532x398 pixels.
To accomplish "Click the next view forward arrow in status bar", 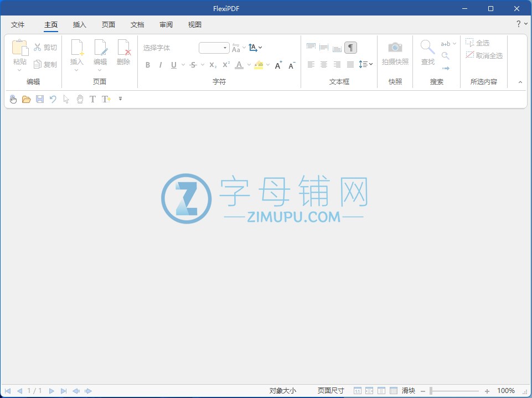I will [x=88, y=391].
